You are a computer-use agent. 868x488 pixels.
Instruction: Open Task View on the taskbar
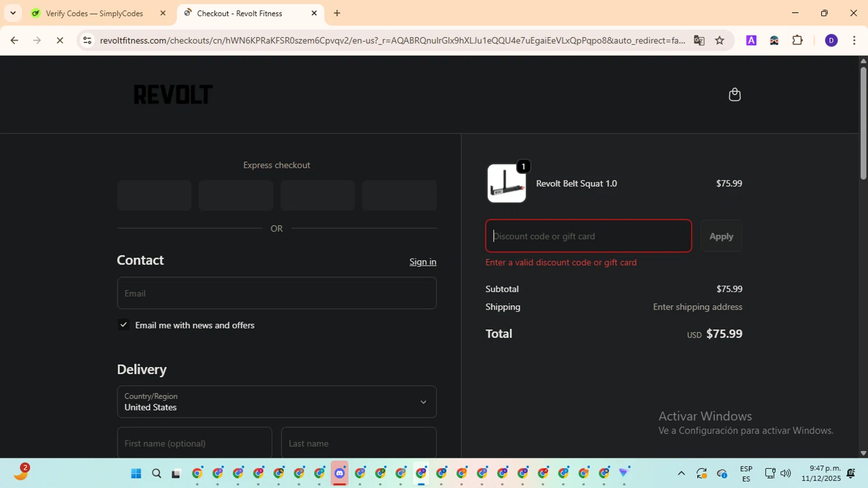pyautogui.click(x=176, y=474)
